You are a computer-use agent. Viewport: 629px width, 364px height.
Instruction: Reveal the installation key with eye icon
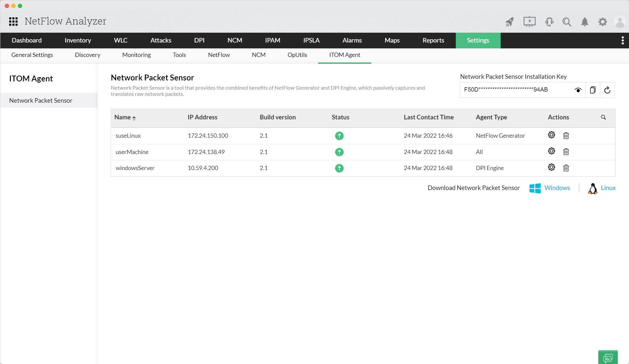[578, 90]
